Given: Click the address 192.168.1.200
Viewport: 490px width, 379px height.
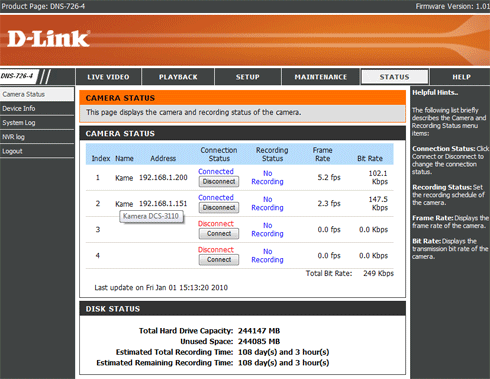Looking at the screenshot, I should pos(163,178).
